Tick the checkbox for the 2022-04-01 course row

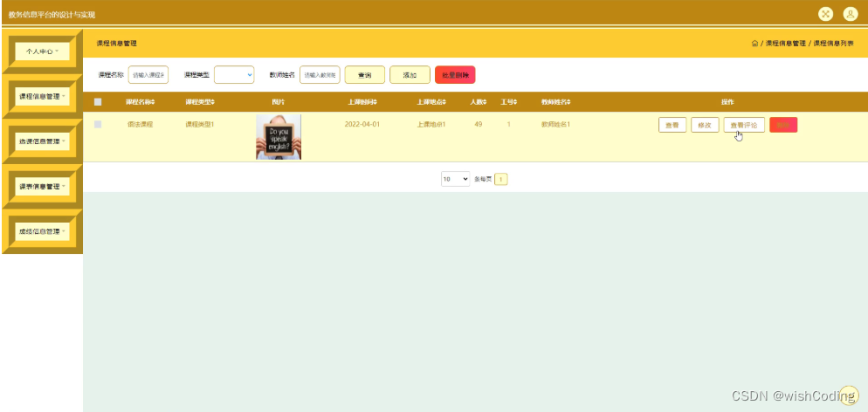click(98, 125)
